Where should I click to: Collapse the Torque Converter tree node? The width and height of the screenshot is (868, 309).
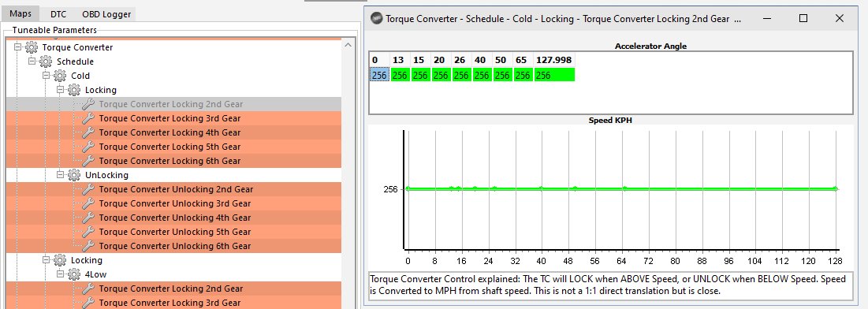[17, 47]
